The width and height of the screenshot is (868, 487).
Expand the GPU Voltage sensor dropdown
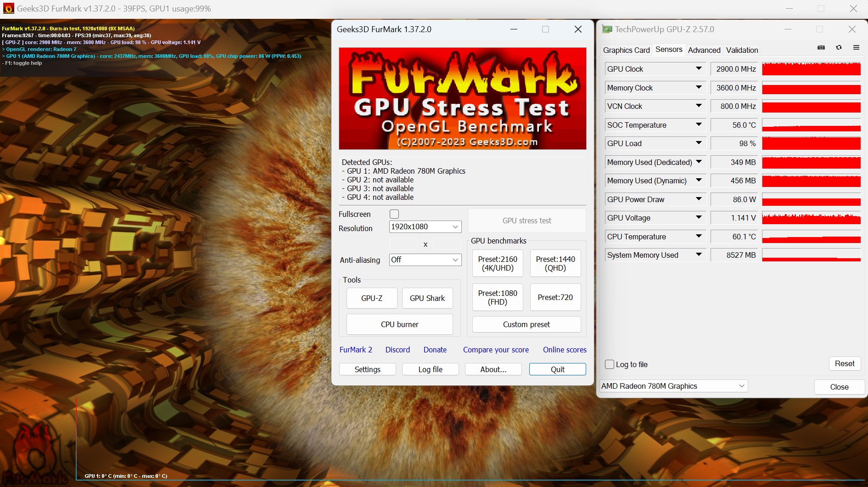tap(699, 218)
